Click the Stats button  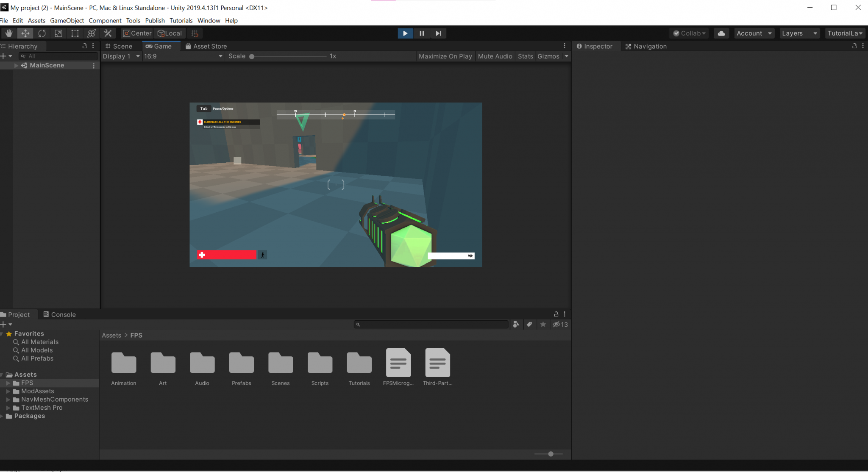point(525,56)
